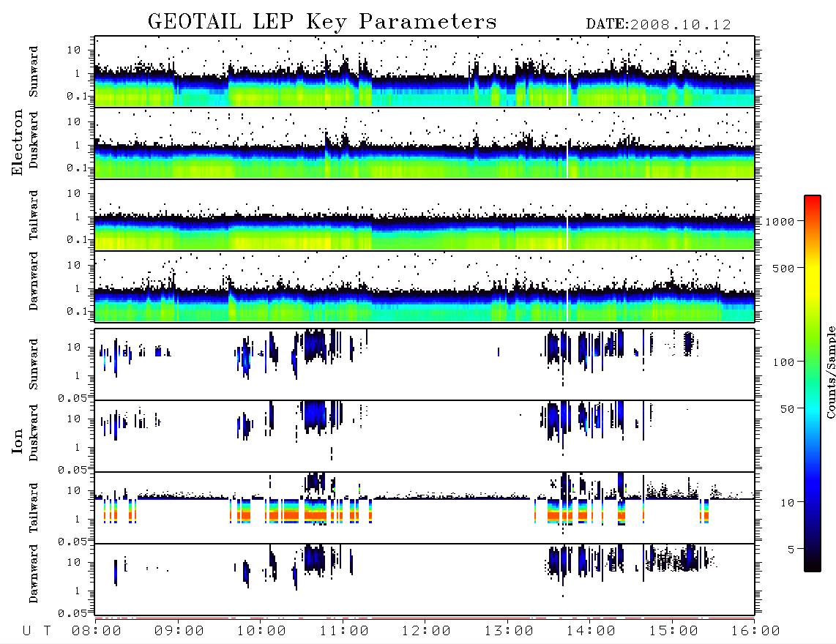
Task: Click the "500" colorbar tick label
Action: click(x=783, y=268)
